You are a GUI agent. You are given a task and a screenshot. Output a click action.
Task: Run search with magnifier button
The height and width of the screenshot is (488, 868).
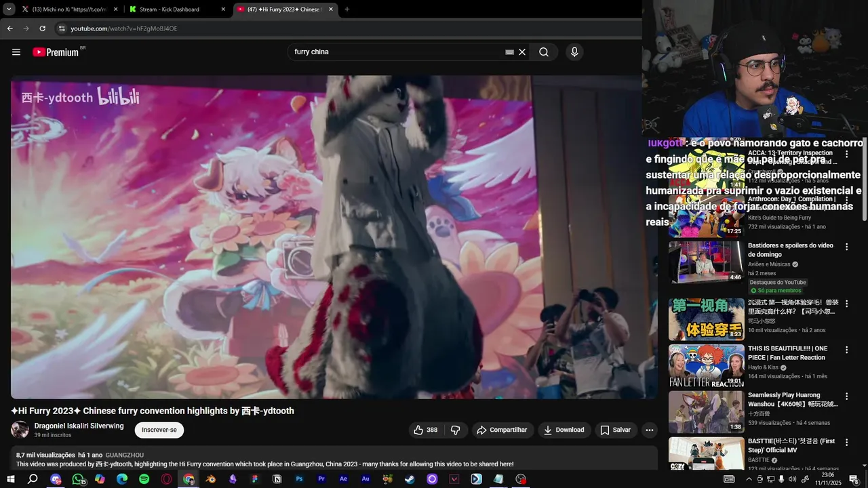pyautogui.click(x=544, y=52)
